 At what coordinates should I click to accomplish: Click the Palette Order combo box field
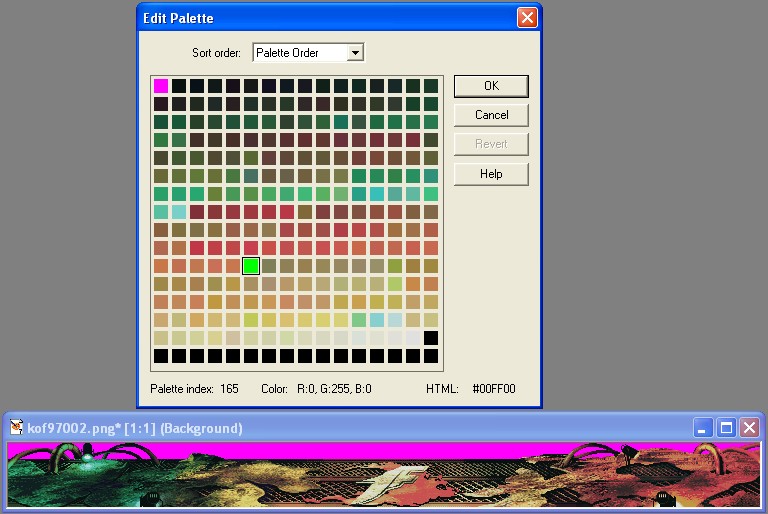coord(308,52)
